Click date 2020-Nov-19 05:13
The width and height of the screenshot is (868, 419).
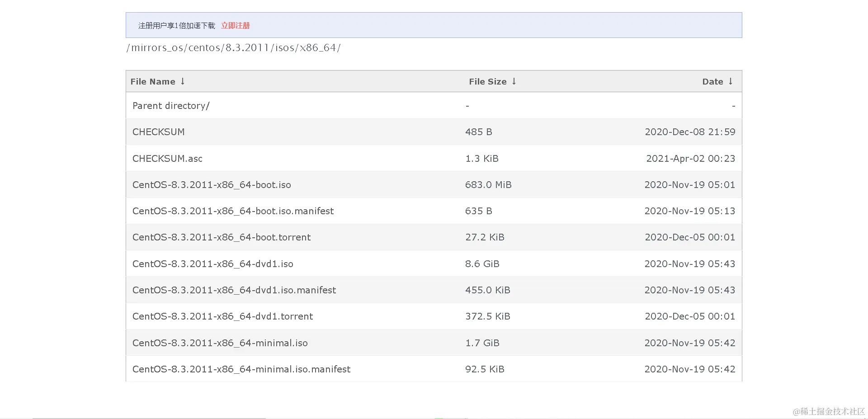click(x=690, y=211)
